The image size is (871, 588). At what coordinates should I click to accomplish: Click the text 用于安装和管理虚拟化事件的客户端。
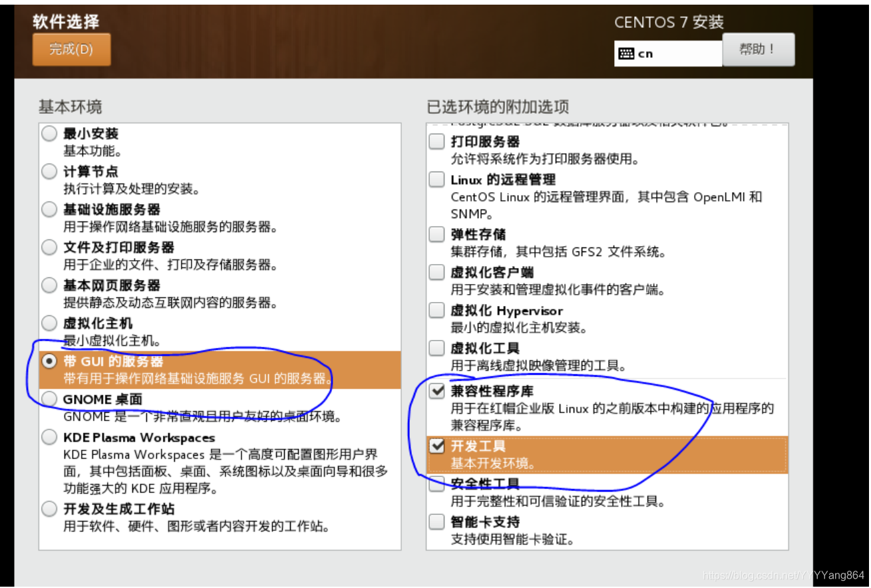pos(559,290)
